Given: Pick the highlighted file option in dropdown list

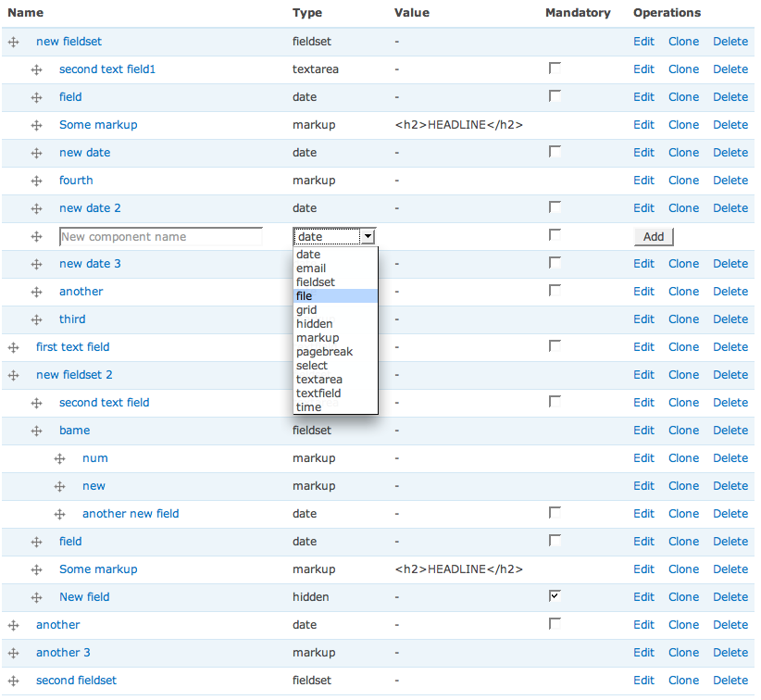Looking at the screenshot, I should coord(335,296).
